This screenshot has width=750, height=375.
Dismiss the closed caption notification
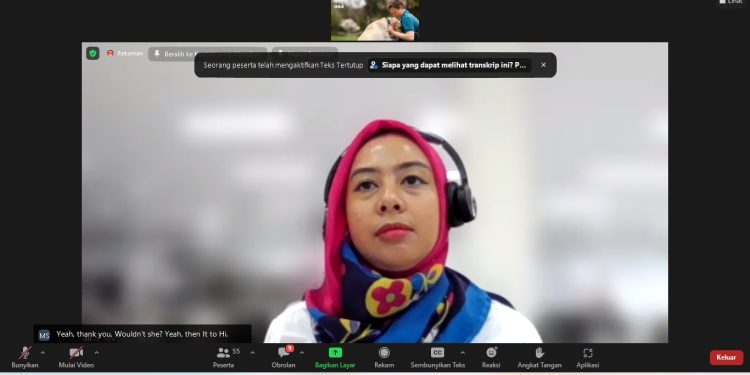543,65
